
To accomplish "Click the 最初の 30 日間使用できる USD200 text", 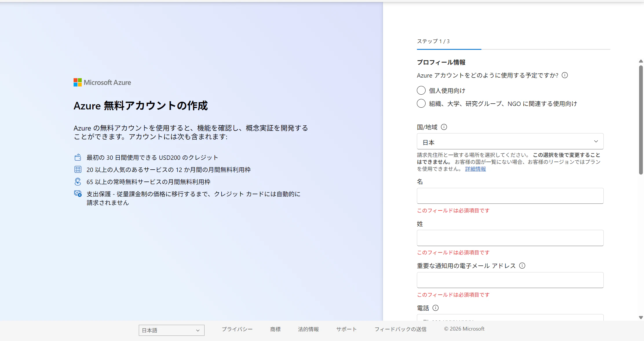I will coord(152,157).
